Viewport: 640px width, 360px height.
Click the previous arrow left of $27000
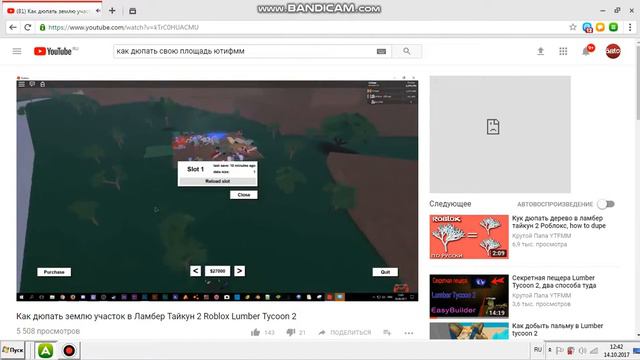[x=196, y=271]
